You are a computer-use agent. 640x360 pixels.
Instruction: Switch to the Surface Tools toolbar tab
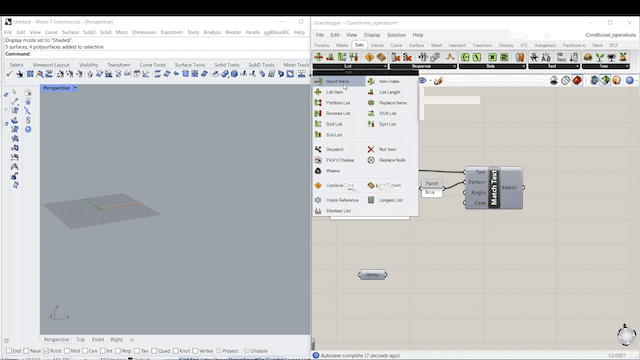(x=190, y=65)
